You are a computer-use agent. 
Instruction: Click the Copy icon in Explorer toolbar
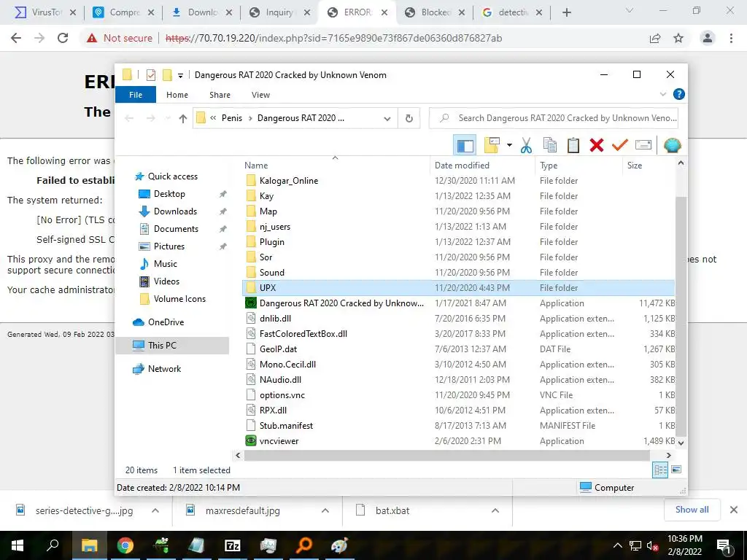550,145
